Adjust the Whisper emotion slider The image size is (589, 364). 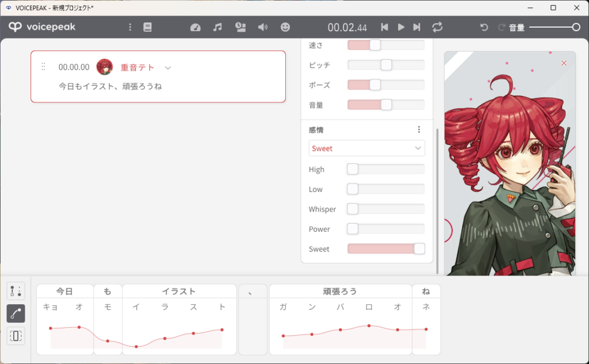[386, 209]
